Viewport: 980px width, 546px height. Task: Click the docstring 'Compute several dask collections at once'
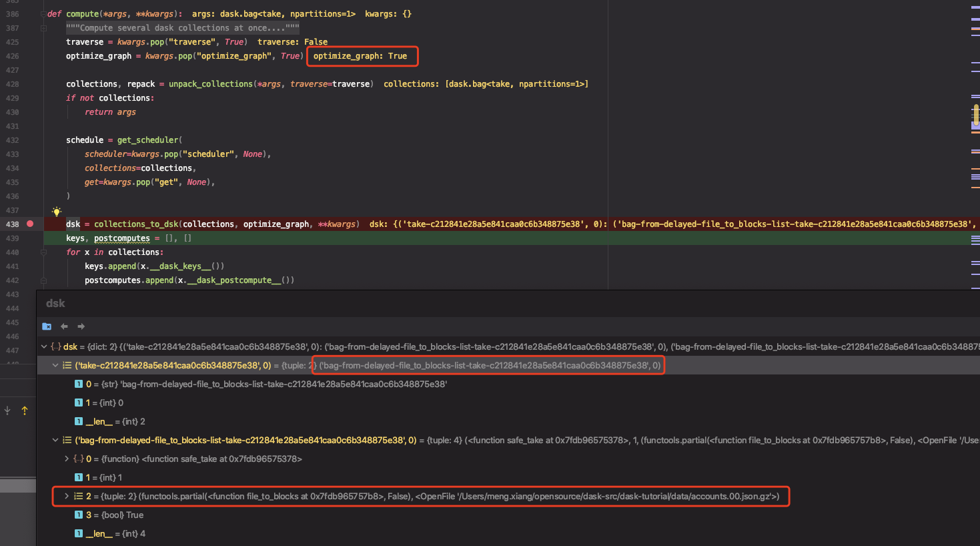click(183, 28)
